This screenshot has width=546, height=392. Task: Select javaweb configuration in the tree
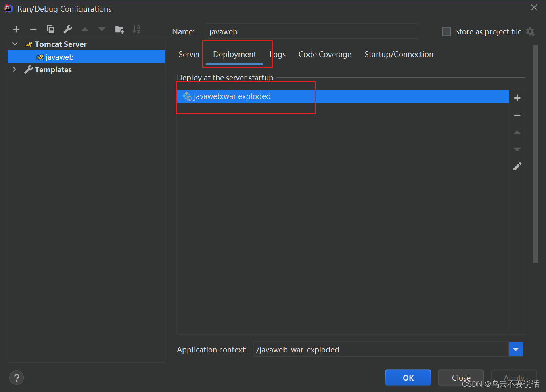[87, 57]
